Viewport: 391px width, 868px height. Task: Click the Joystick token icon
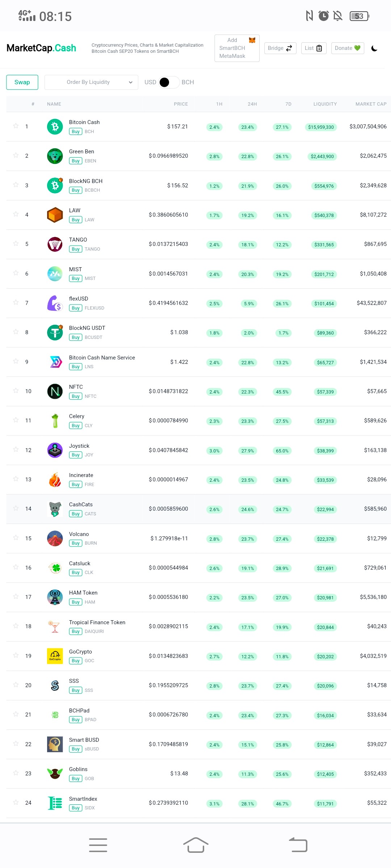point(55,450)
